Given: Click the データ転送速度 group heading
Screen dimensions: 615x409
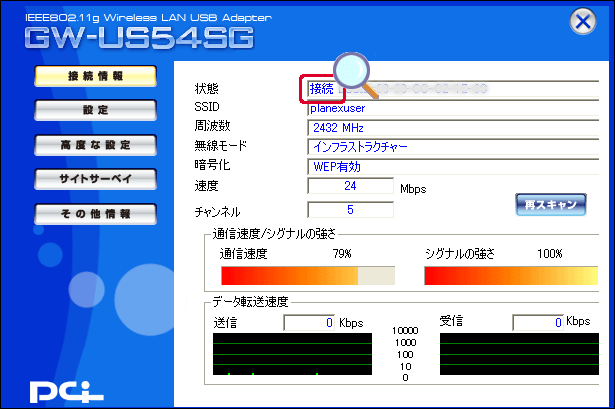Looking at the screenshot, I should pyautogui.click(x=251, y=302).
